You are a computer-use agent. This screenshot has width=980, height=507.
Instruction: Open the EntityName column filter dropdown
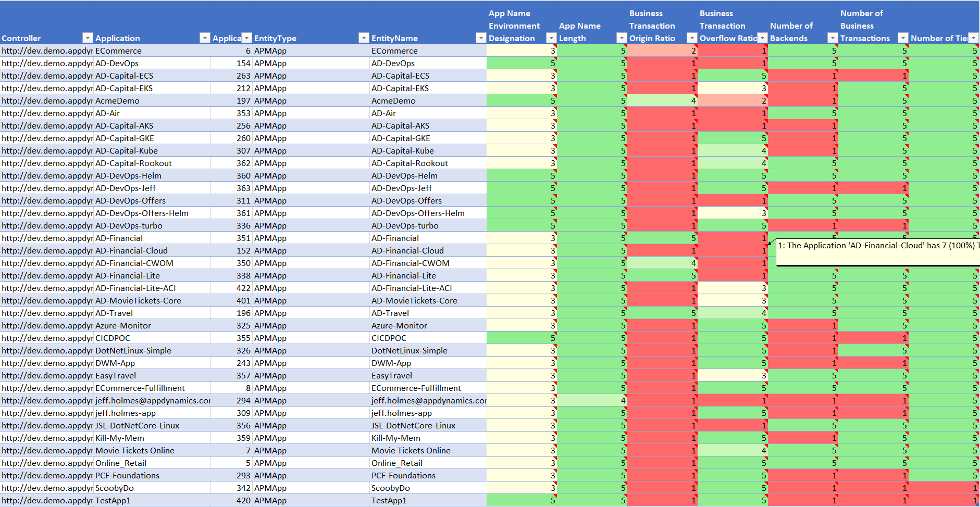click(481, 38)
